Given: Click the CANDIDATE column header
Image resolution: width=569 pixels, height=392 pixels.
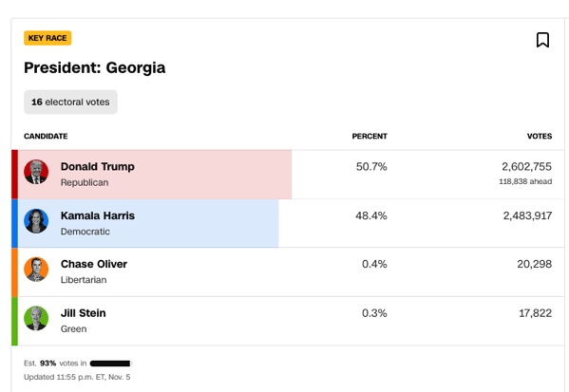Looking at the screenshot, I should point(46,136).
